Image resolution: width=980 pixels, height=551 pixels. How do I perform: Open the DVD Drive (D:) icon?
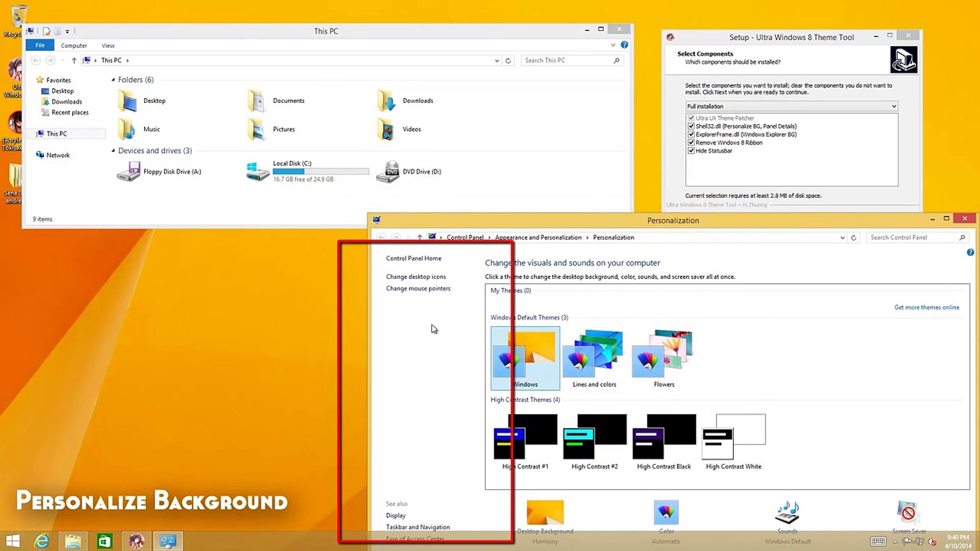pyautogui.click(x=388, y=171)
